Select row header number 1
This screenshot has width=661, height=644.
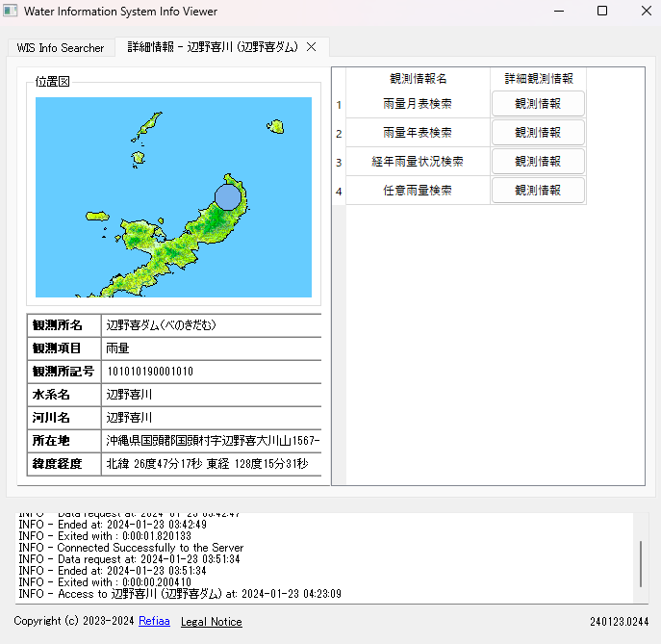(x=339, y=105)
